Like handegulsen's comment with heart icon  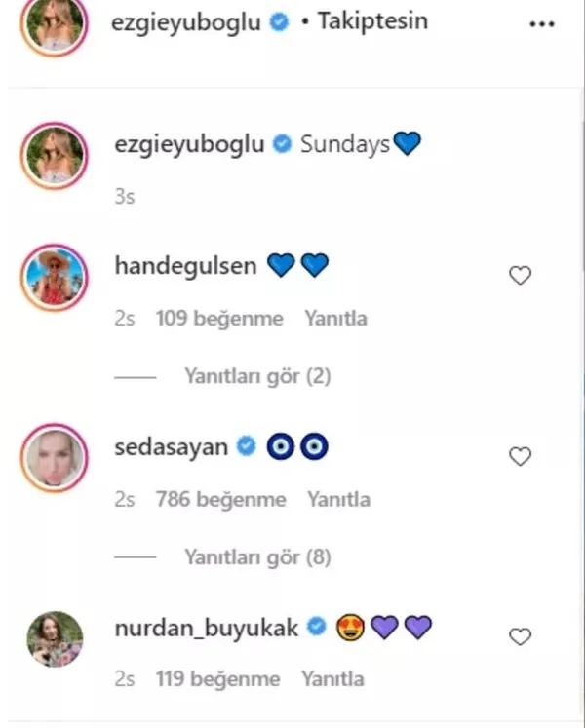tap(520, 276)
